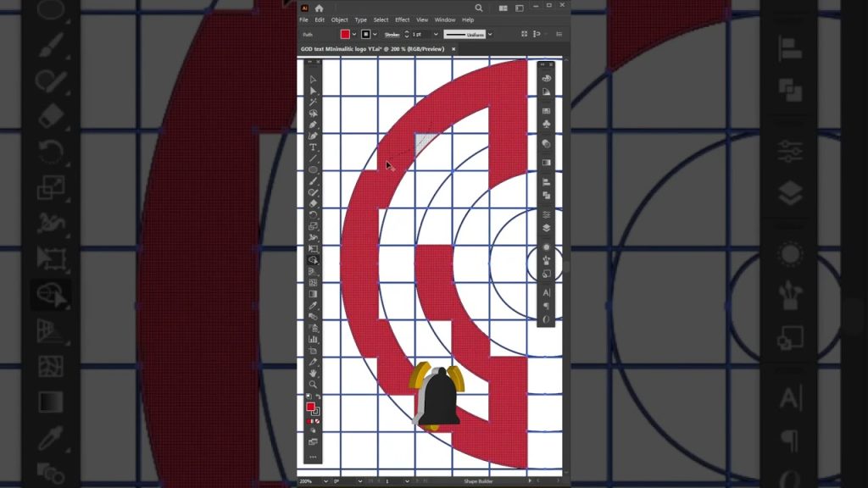
Task: Click the Home icon
Action: click(x=319, y=8)
